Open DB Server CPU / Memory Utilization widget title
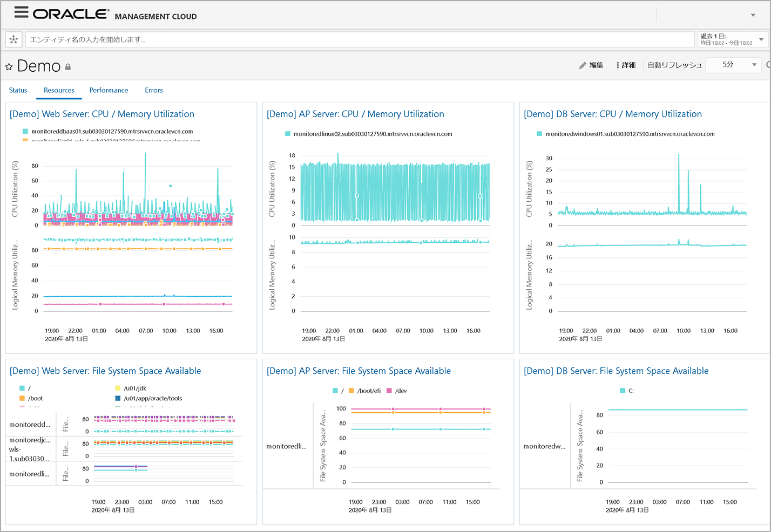 (x=613, y=114)
